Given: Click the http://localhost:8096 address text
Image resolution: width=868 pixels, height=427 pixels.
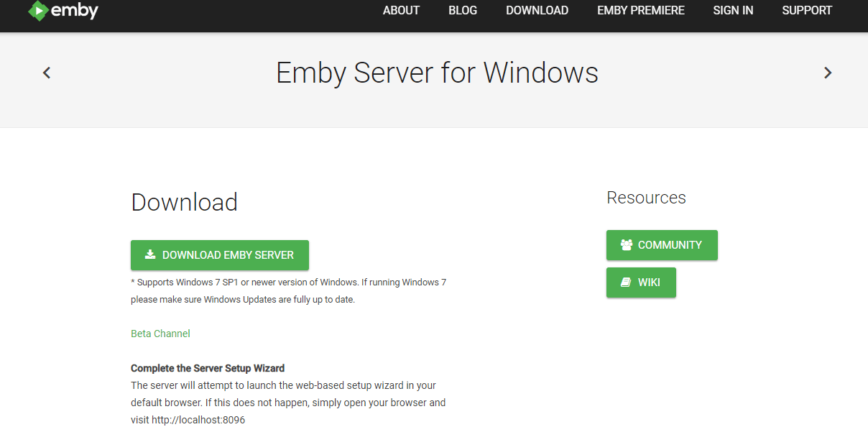Looking at the screenshot, I should (198, 420).
